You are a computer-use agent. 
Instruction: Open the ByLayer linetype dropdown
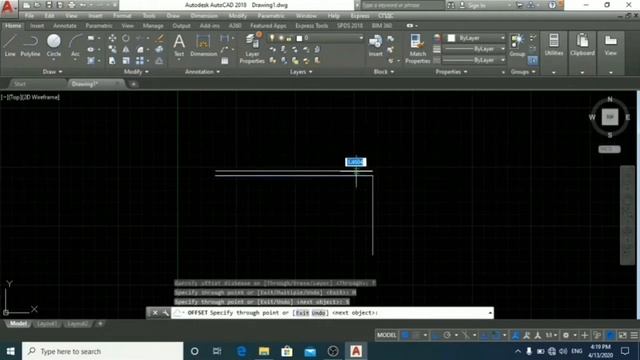[x=502, y=60]
